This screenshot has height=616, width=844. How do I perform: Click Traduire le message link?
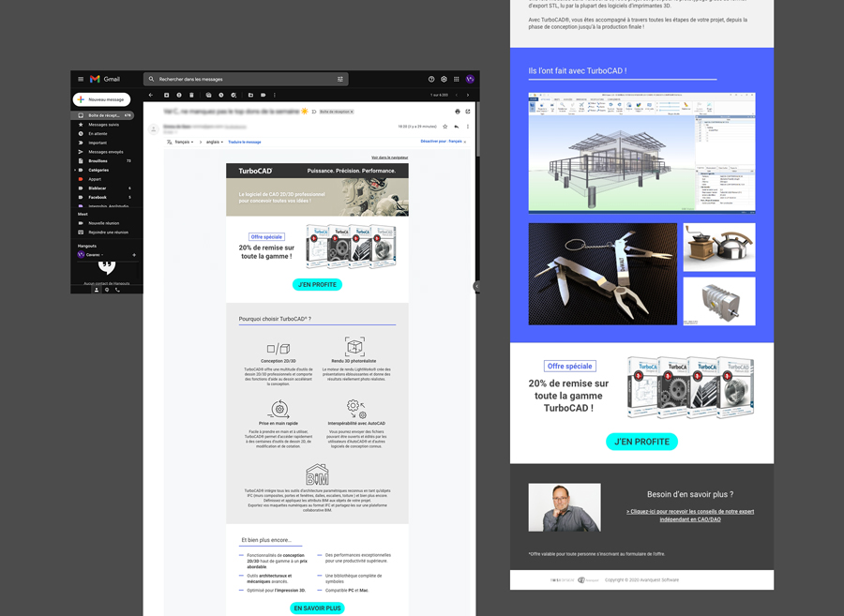[x=245, y=142]
